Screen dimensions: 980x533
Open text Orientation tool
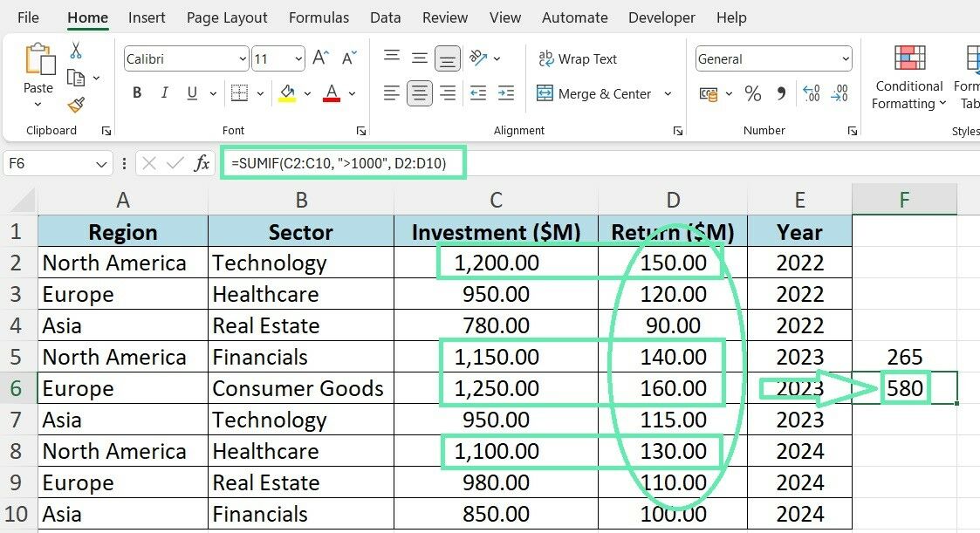pos(478,58)
